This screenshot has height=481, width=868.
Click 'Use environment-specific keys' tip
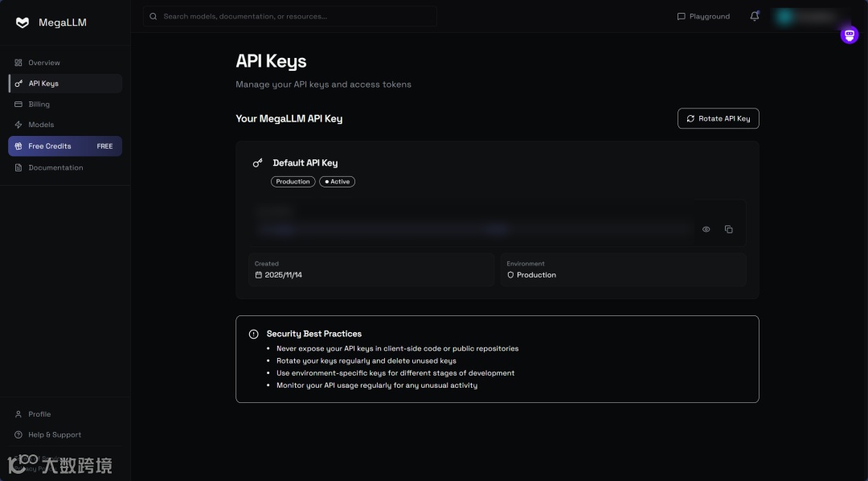[395, 373]
